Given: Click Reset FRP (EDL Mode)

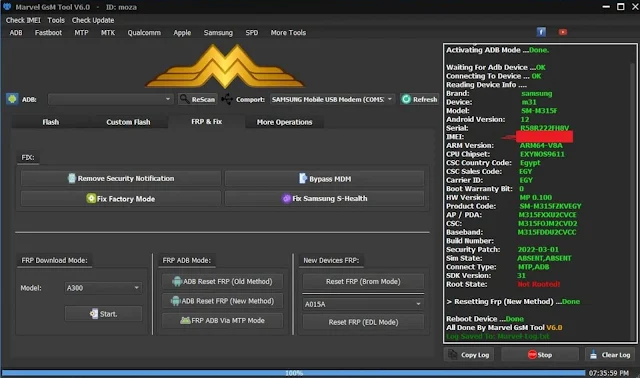Looking at the screenshot, I should click(363, 322).
